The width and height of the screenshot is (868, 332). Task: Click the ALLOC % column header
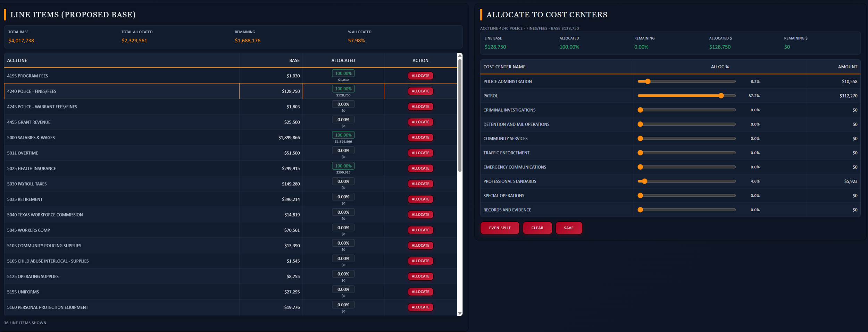coord(720,67)
